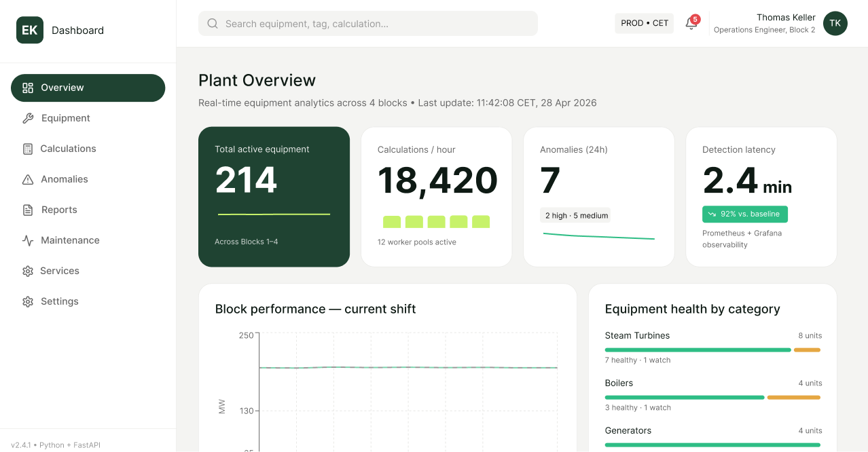Click the Generators category label
Screen dimensions: 868x452
click(x=628, y=430)
